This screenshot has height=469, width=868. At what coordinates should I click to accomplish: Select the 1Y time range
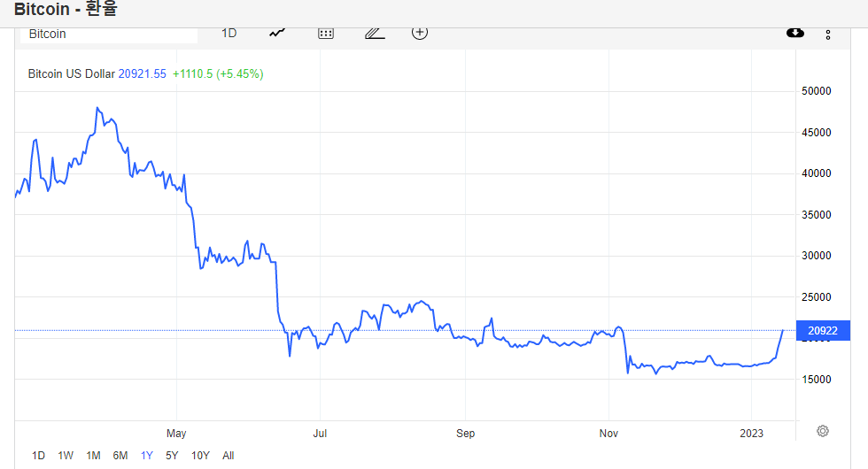(x=147, y=455)
